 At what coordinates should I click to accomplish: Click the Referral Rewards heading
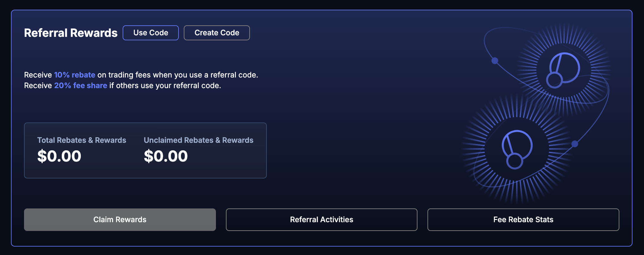coord(71,33)
